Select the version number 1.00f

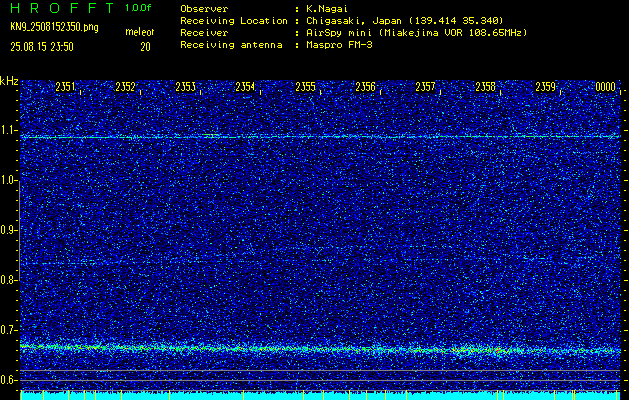(138, 8)
